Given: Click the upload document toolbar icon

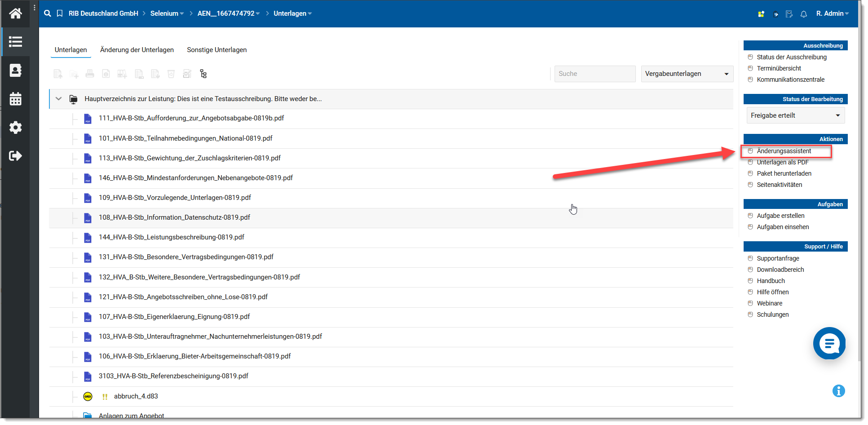Looking at the screenshot, I should pyautogui.click(x=58, y=74).
